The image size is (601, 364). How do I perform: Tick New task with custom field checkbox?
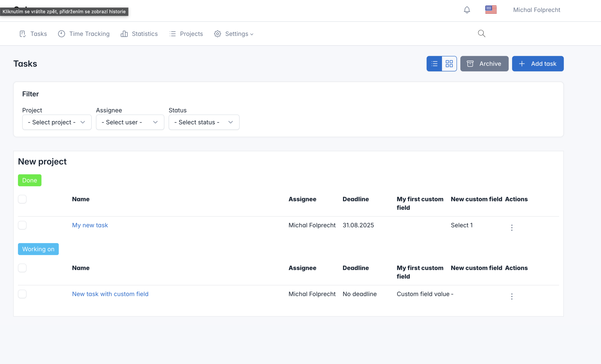(x=22, y=294)
